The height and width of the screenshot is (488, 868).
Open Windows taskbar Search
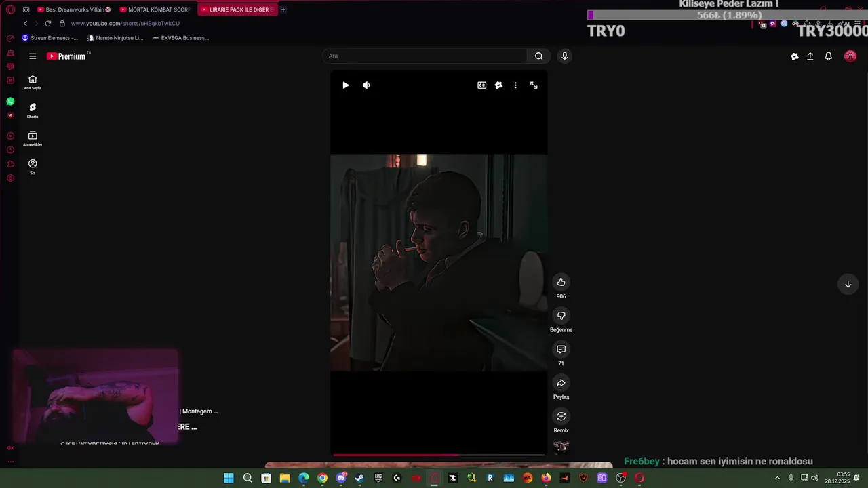click(248, 478)
